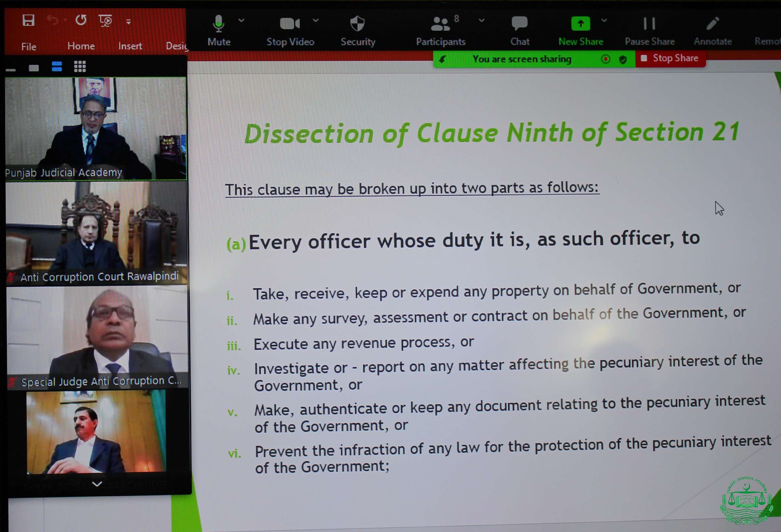Image resolution: width=781 pixels, height=532 pixels.
Task: Open the Security shield options
Action: tap(357, 24)
